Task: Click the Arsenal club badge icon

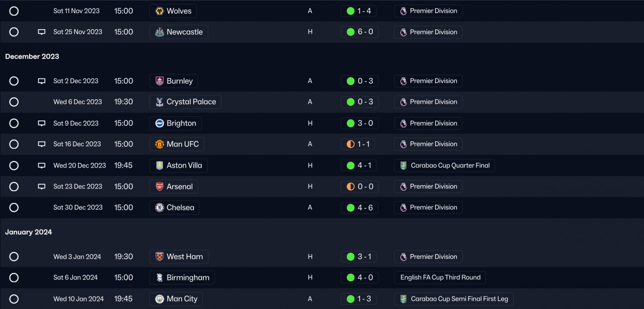Action: [159, 187]
